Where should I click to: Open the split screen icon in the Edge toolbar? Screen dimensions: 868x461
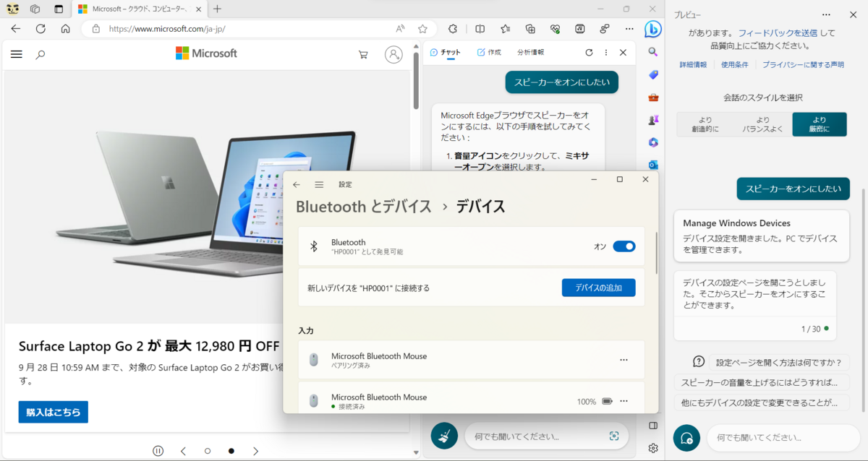(x=480, y=29)
